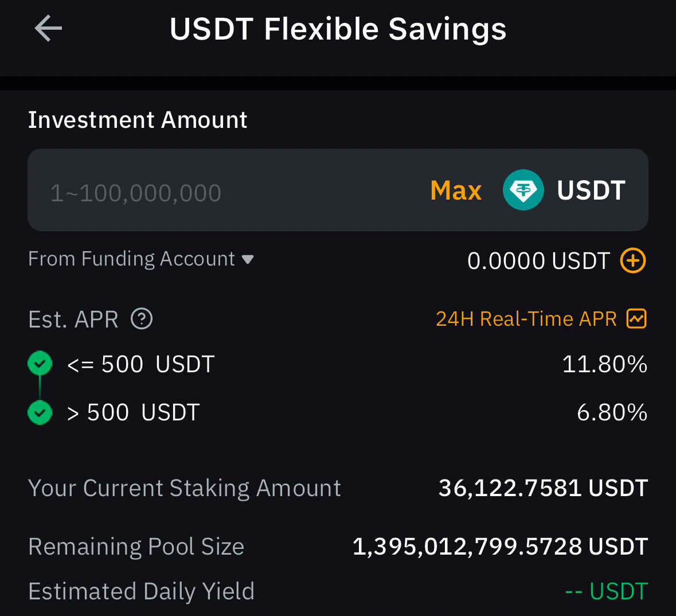Open the real-time APR chart icon
The width and height of the screenshot is (676, 616).
636,318
